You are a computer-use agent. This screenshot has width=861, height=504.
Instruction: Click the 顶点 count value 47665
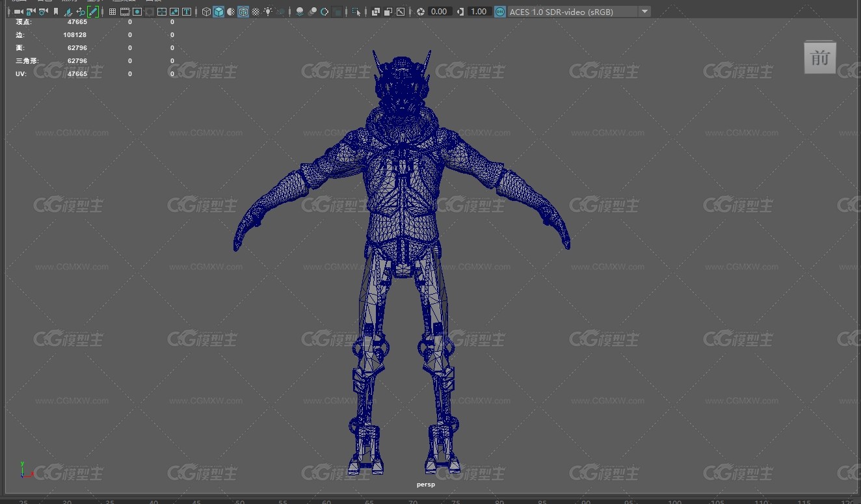[77, 22]
